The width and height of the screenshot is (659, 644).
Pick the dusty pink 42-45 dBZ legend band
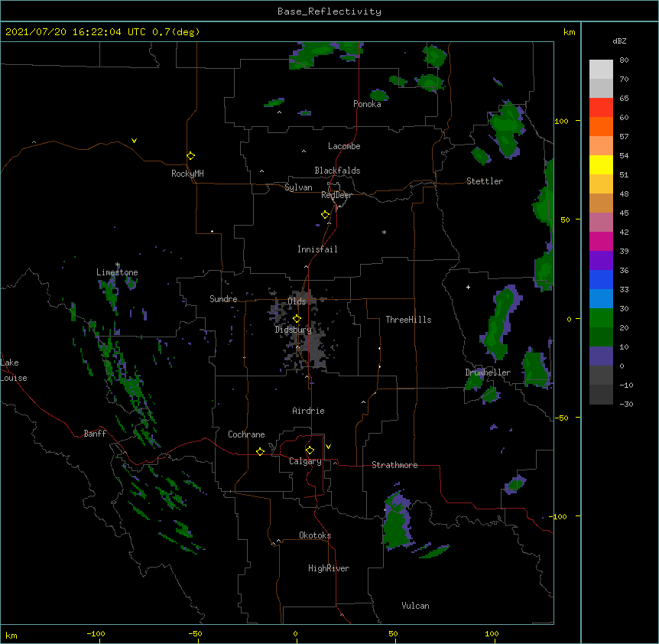click(601, 223)
